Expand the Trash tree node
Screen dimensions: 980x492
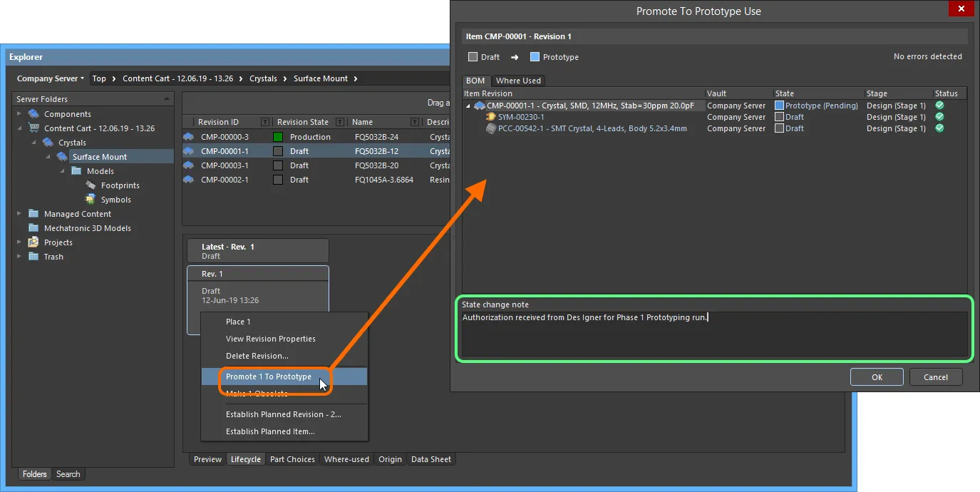coord(20,257)
